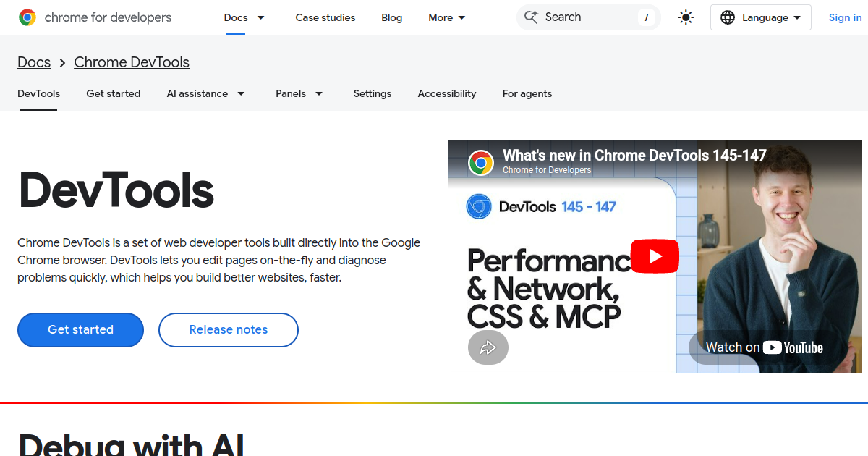The height and width of the screenshot is (456, 868).
Task: Click the breadcrumb chevron separator
Action: (x=62, y=63)
